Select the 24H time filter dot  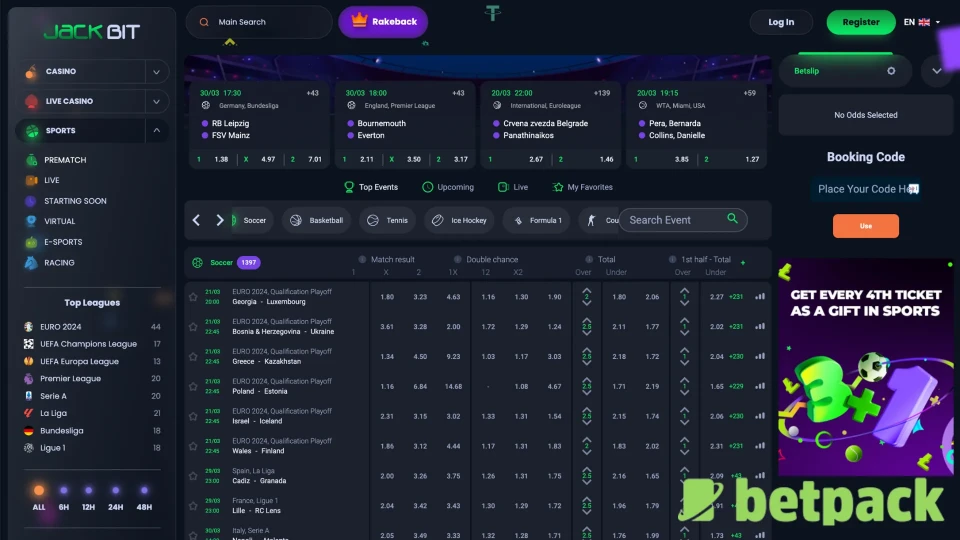(x=116, y=490)
